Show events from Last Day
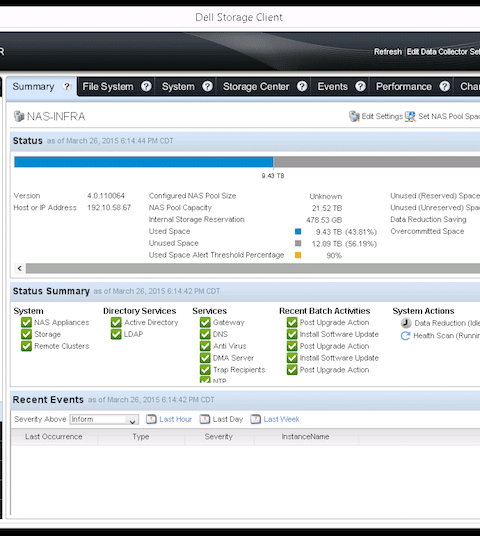 [228, 419]
